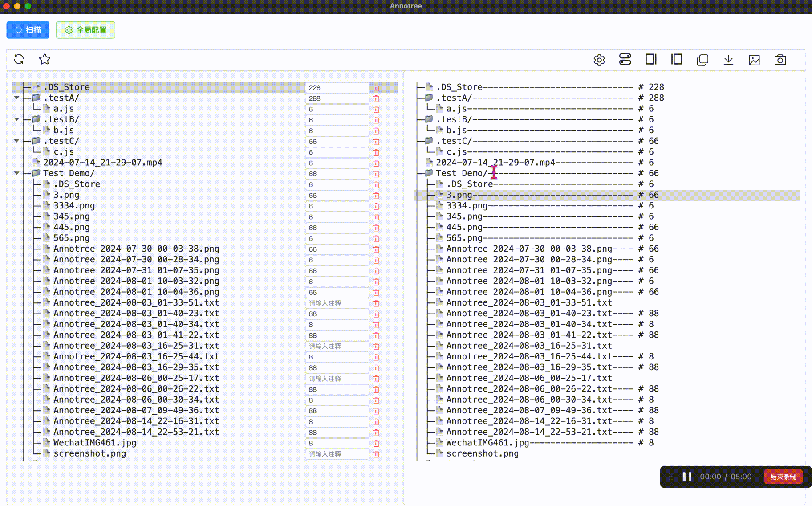Click the download export icon

pyautogui.click(x=728, y=60)
